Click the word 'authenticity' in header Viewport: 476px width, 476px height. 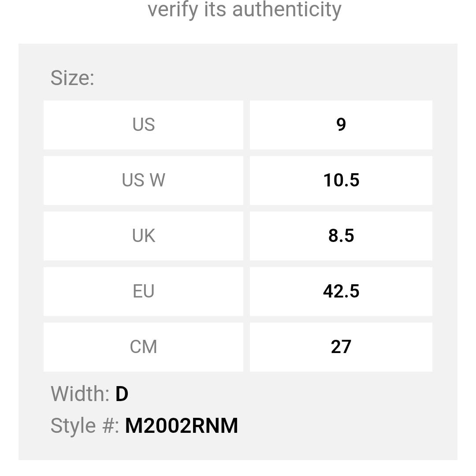tap(287, 10)
